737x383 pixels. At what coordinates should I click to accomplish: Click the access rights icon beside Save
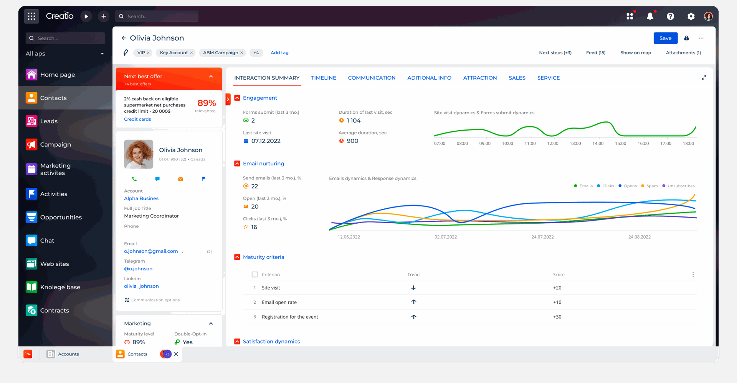[x=686, y=38]
